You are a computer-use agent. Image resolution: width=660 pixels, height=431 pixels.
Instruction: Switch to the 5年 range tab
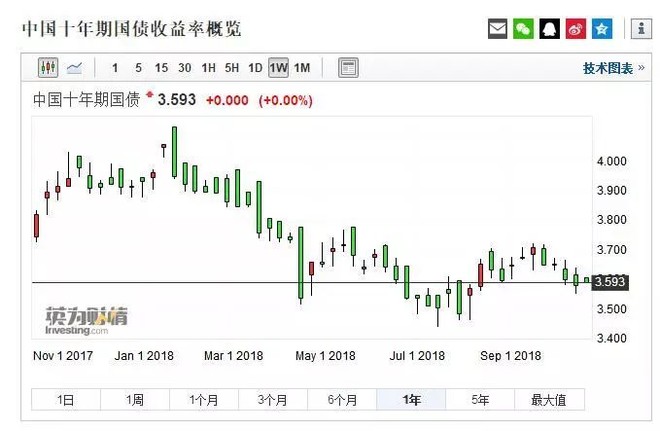click(x=480, y=400)
